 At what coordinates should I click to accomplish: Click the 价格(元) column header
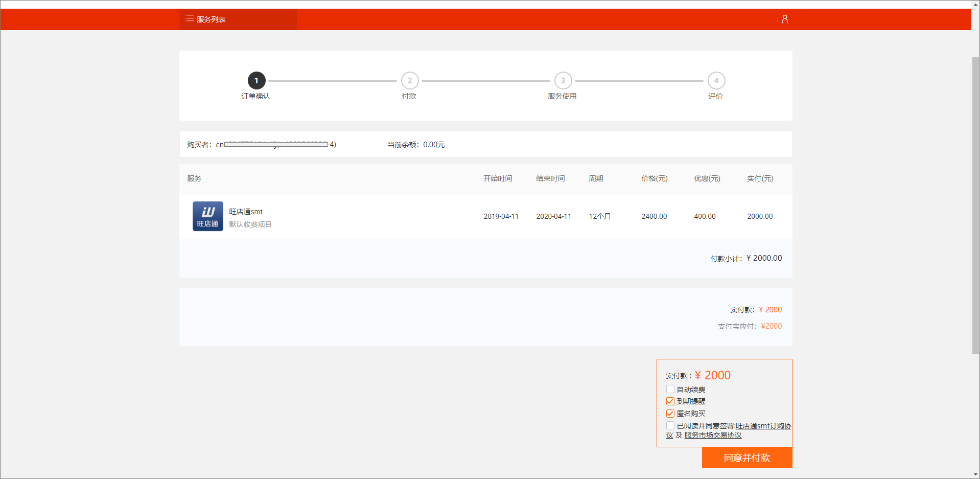pyautogui.click(x=655, y=178)
